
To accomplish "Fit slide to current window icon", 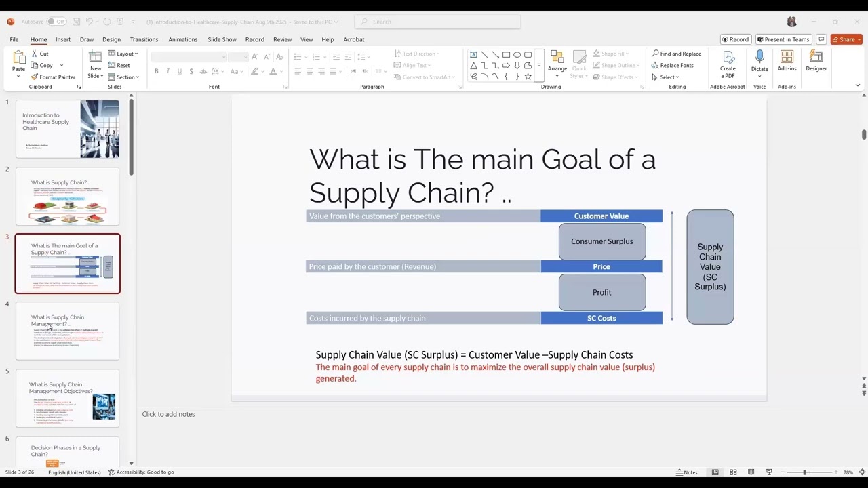I will [x=861, y=472].
